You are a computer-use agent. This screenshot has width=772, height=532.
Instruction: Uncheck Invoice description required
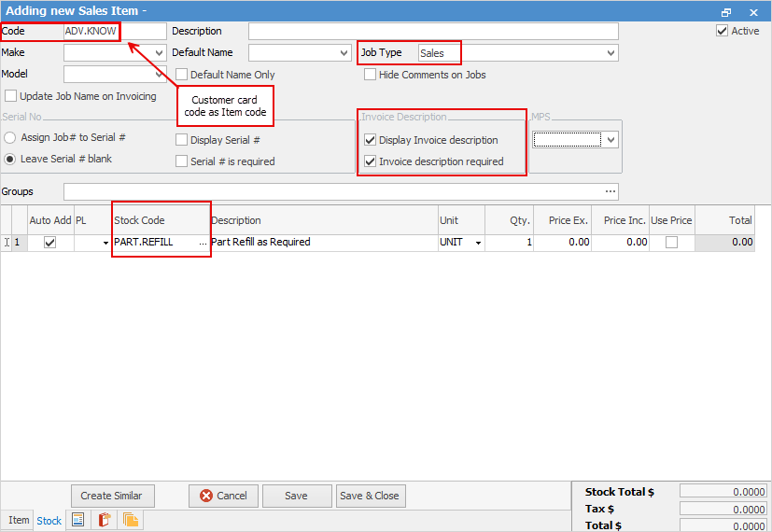[x=370, y=161]
